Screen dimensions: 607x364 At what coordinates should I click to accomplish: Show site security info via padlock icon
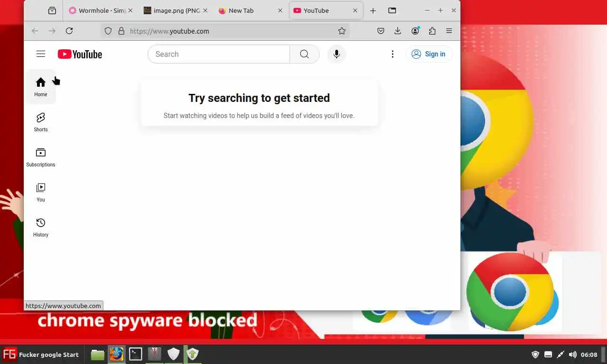pos(121,31)
